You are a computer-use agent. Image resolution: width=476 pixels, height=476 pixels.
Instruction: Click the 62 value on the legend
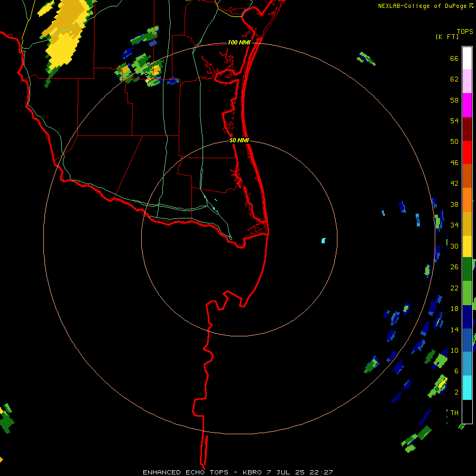tap(454, 79)
